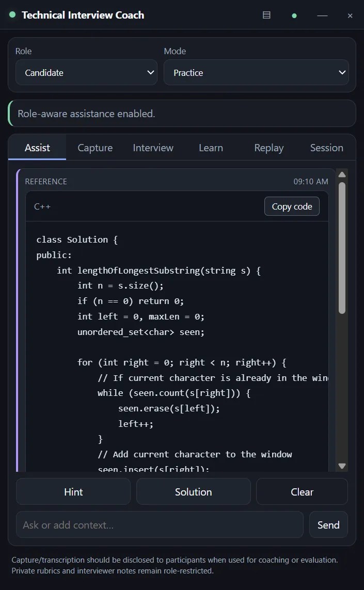
Task: Click the Solution button
Action: (194, 491)
